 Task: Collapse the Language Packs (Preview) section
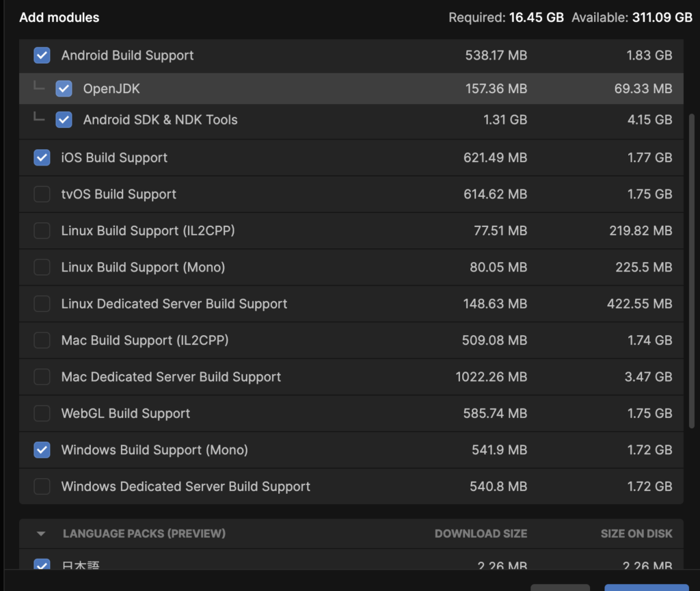40,534
